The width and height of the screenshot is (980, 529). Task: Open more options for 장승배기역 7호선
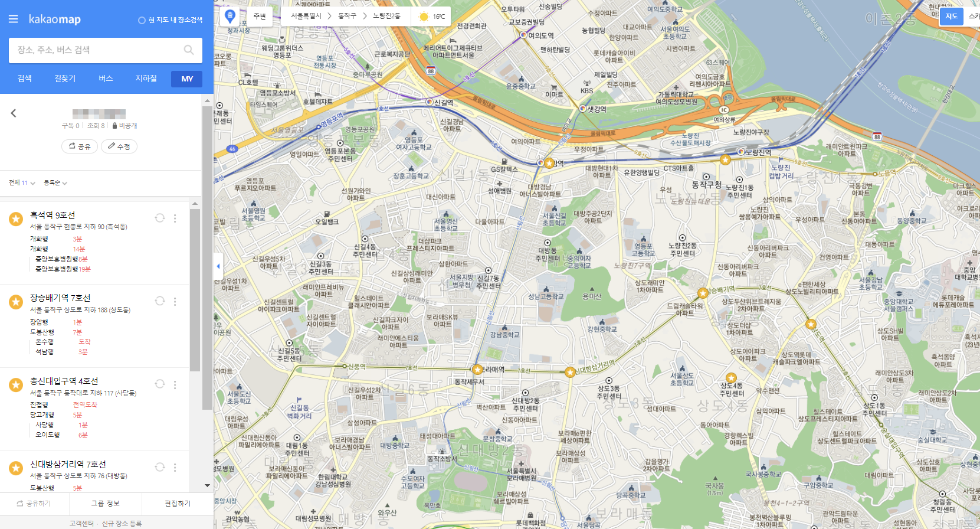click(175, 301)
